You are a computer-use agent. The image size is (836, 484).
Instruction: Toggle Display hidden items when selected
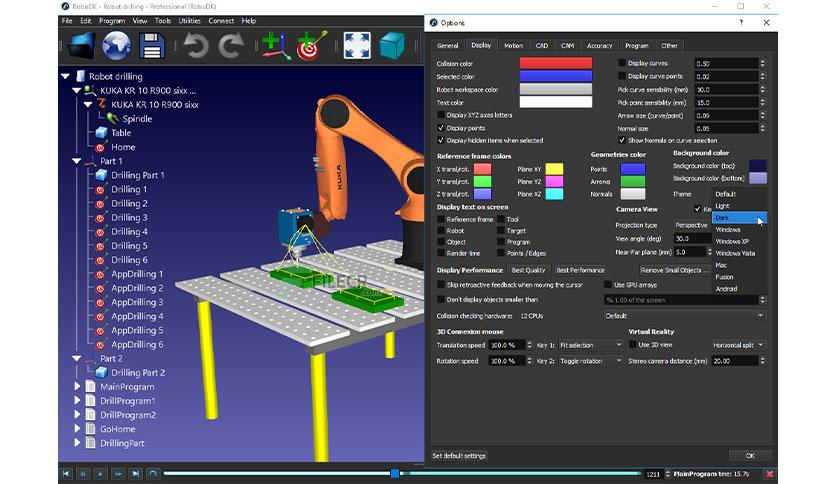point(441,140)
